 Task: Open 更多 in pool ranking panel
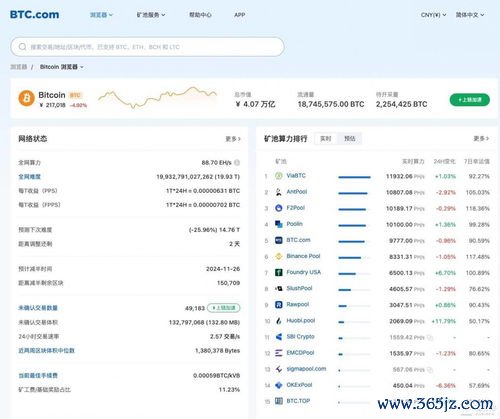481,138
